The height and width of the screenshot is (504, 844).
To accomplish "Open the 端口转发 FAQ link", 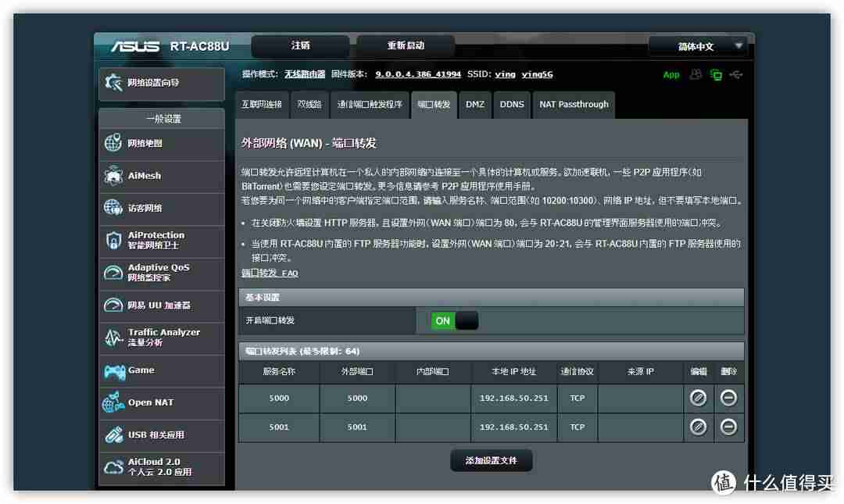I will [x=270, y=273].
